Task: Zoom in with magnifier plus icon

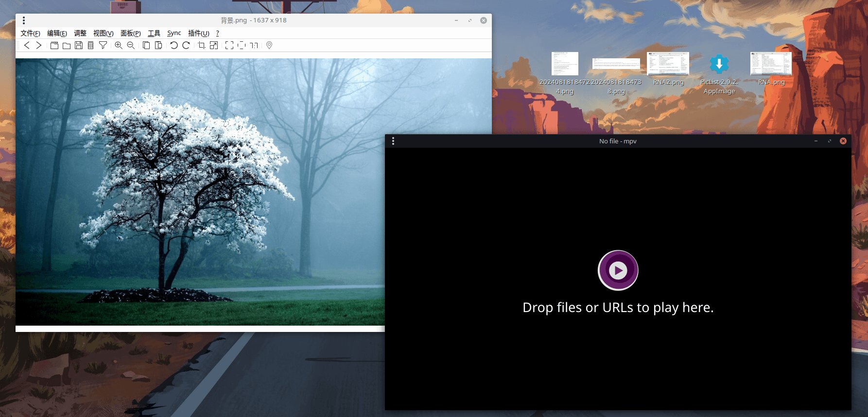Action: point(119,45)
